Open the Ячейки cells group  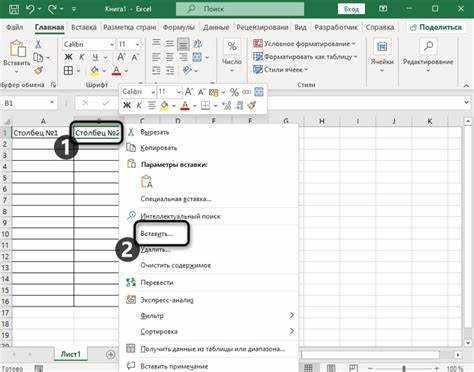coord(382,55)
